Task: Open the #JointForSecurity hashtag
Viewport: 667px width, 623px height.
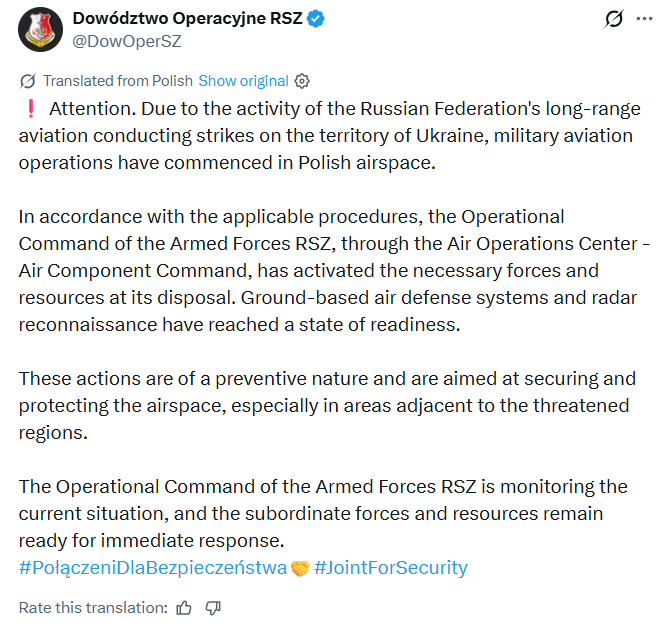Action: [x=391, y=568]
